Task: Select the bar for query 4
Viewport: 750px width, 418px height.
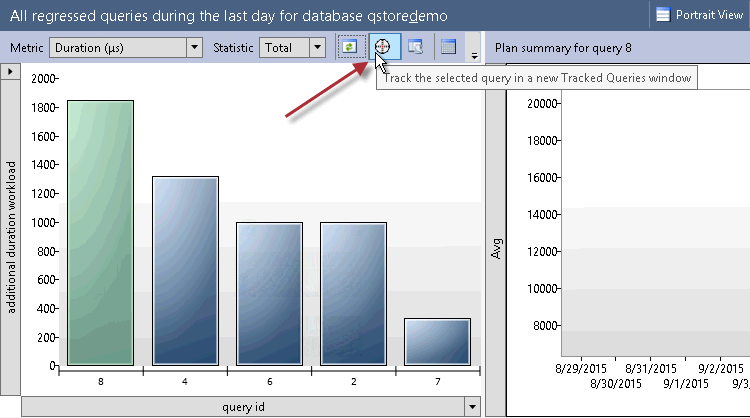Action: coord(185,271)
